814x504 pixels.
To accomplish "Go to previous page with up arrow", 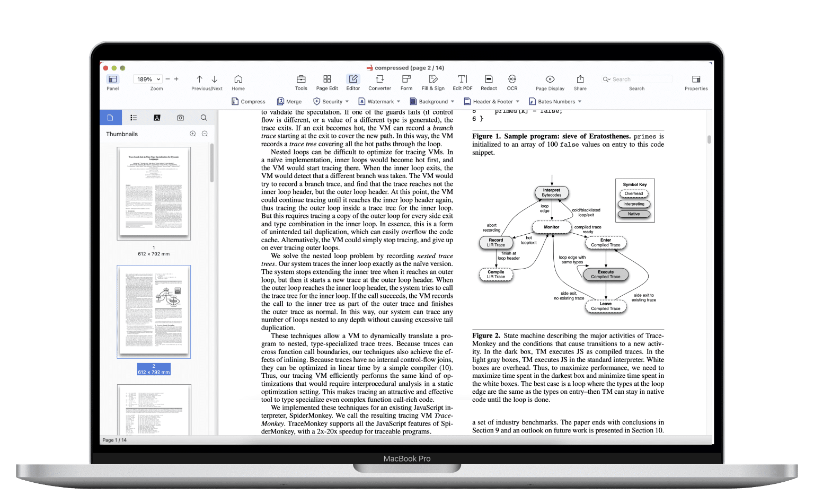I will coord(200,79).
